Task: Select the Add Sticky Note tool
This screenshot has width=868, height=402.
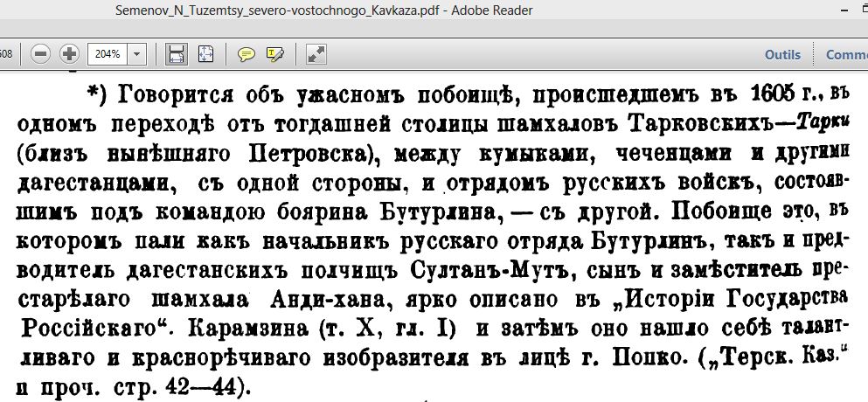Action: click(247, 54)
